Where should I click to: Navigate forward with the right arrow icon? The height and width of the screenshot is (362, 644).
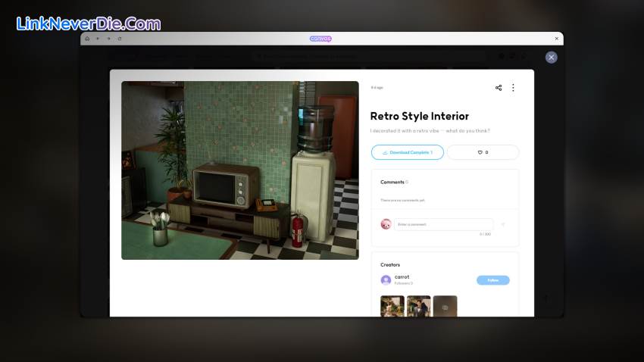(108, 39)
